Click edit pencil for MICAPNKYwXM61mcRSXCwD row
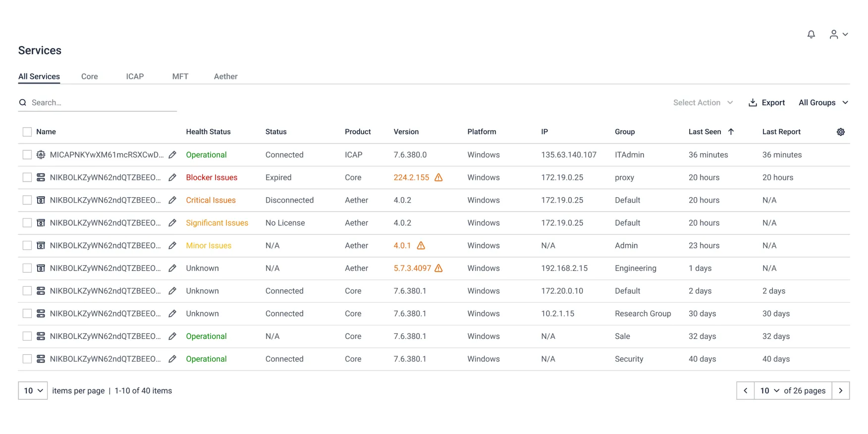 [x=172, y=155]
